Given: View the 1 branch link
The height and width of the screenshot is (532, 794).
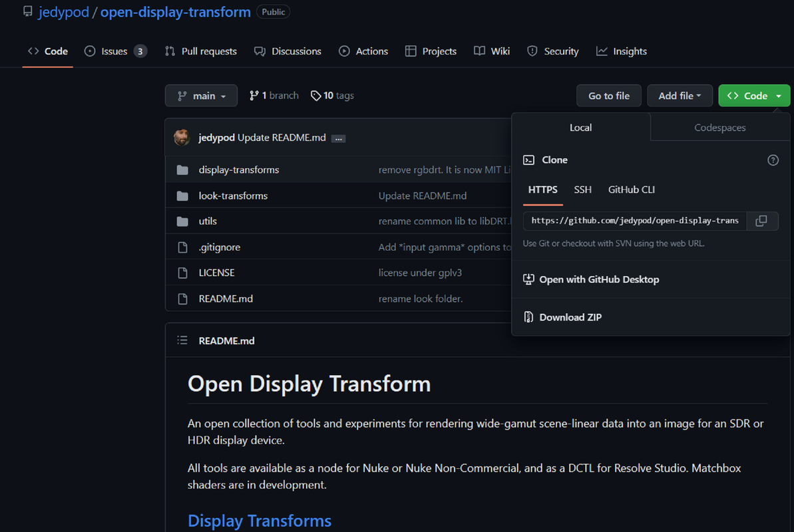Looking at the screenshot, I should [x=274, y=96].
